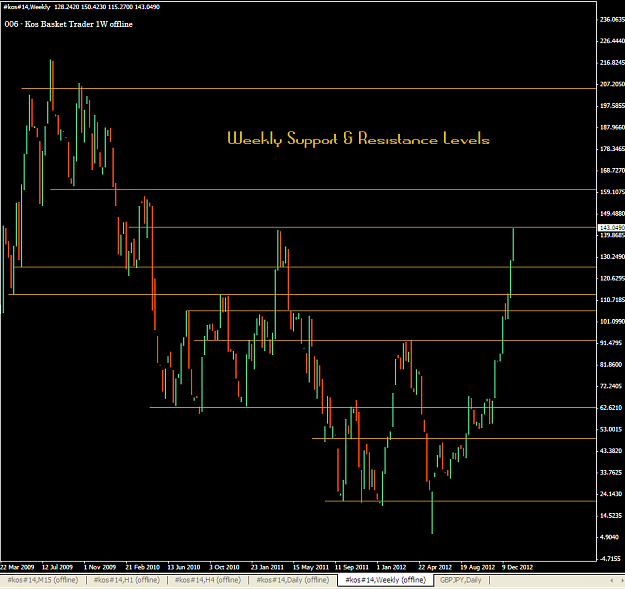The width and height of the screenshot is (625, 589).
Task: Click the highlighted current price 143.0490 label
Action: (611, 228)
